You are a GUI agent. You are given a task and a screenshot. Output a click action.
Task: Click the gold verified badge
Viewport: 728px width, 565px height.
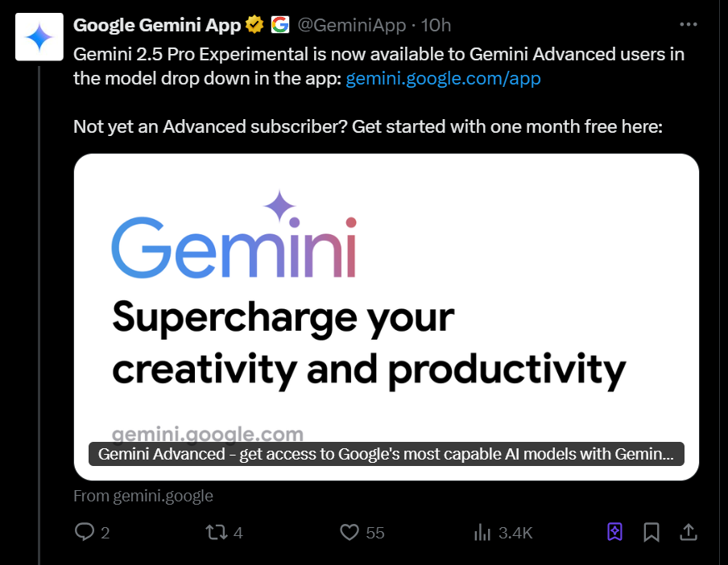pyautogui.click(x=253, y=24)
